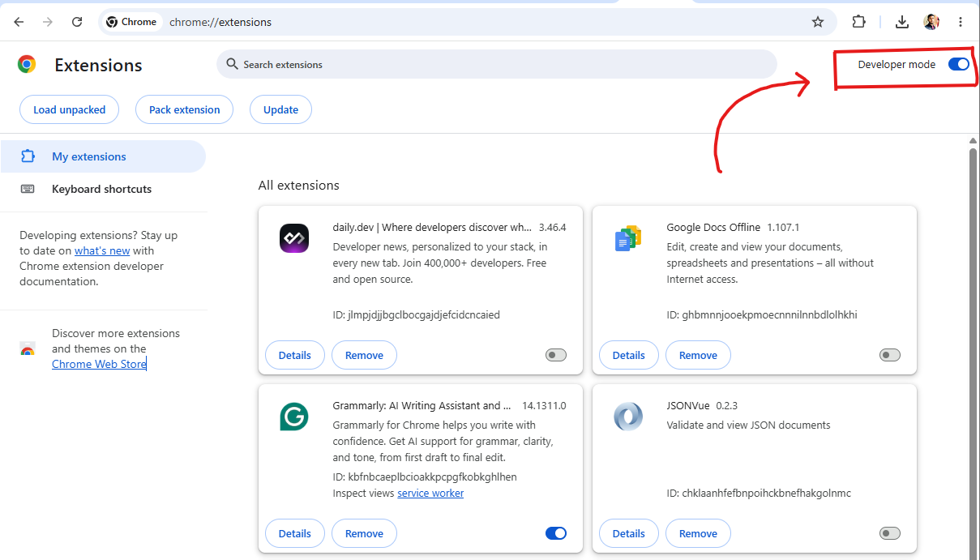Click Load unpacked
This screenshot has width=980, height=560.
pyautogui.click(x=69, y=109)
